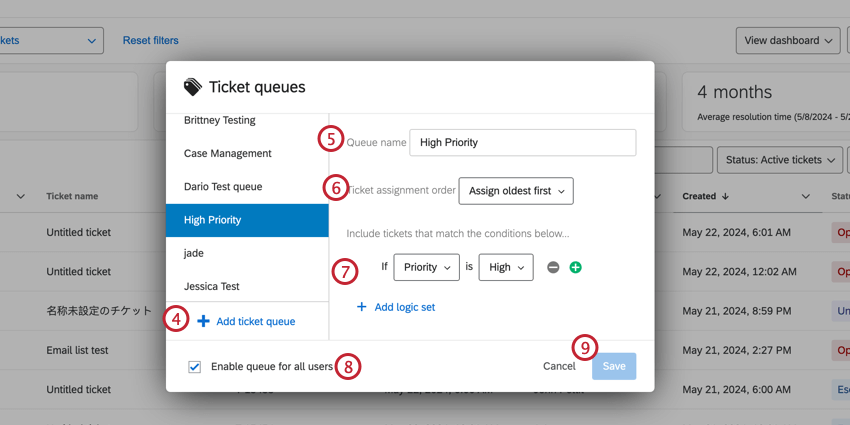Sort by the Created column arrow

(725, 197)
